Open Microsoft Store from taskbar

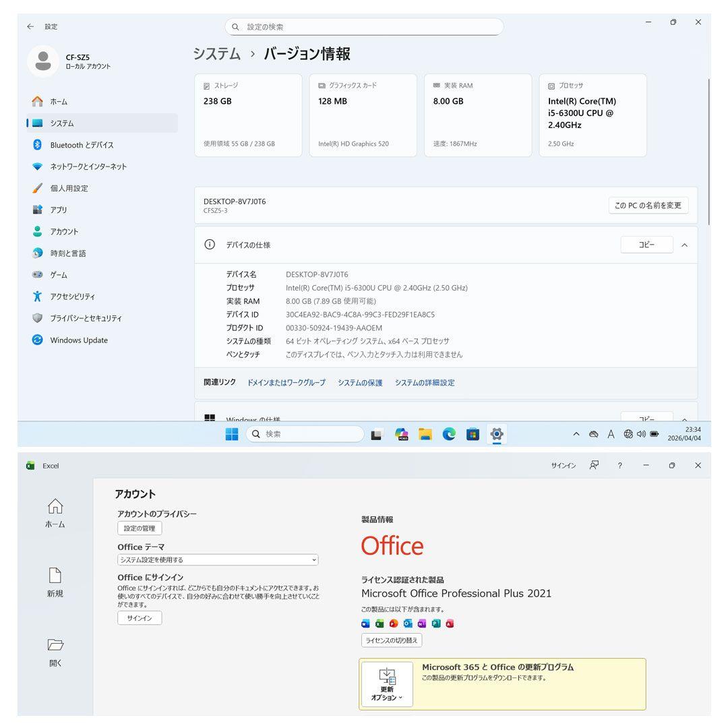(x=473, y=434)
